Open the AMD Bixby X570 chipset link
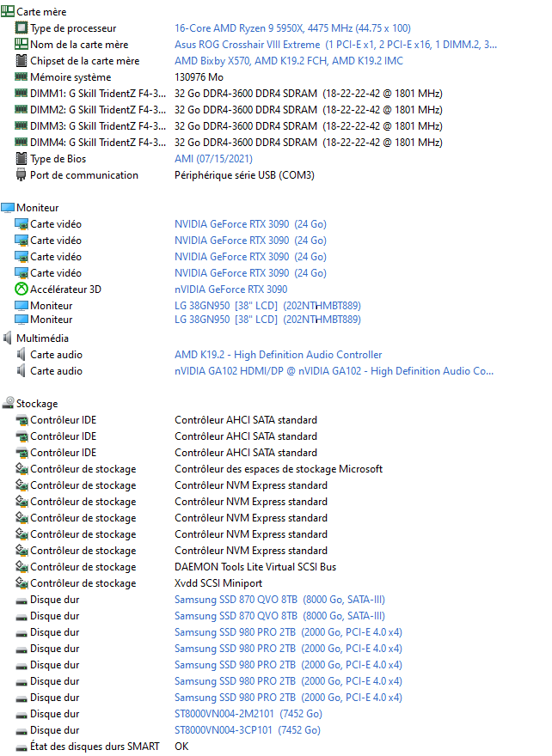The width and height of the screenshot is (552, 756). pos(289,61)
